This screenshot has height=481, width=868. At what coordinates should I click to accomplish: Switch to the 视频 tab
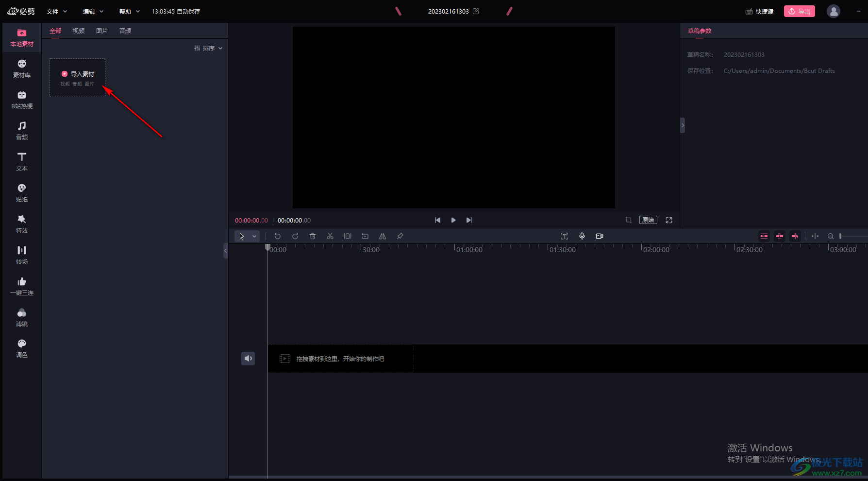pyautogui.click(x=79, y=31)
